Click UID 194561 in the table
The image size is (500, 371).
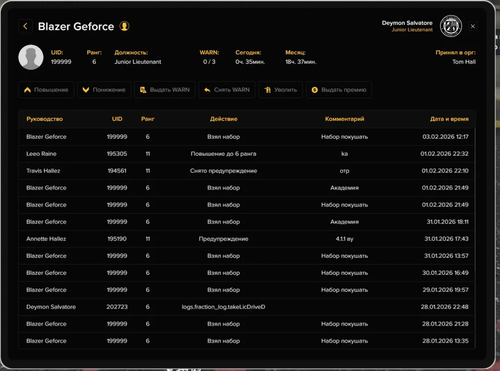(117, 171)
